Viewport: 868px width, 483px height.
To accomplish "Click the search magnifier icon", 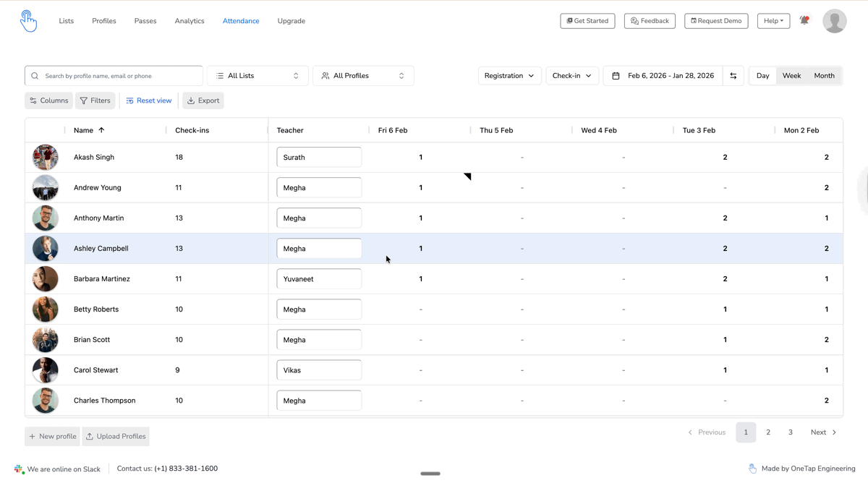I will [35, 76].
